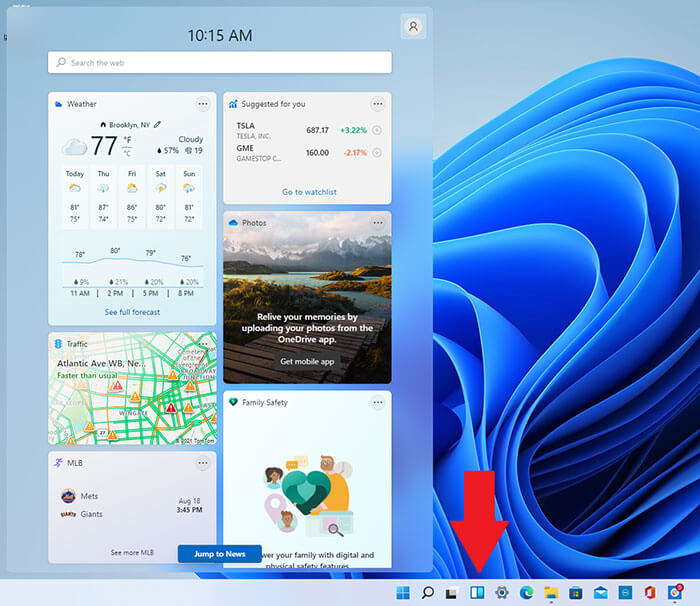Open the Photos widget more options menu
700x606 pixels.
click(378, 222)
